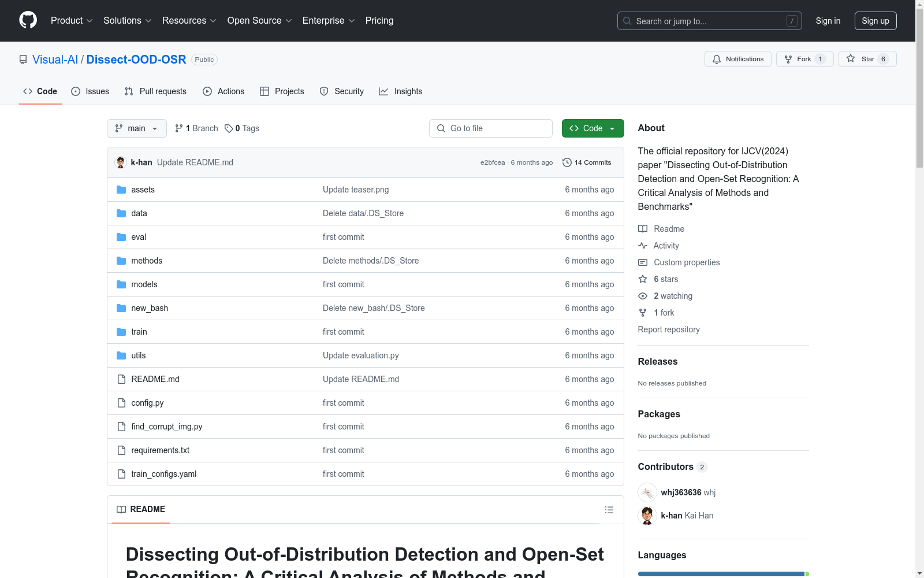This screenshot has height=578, width=924.
Task: Open the Visual-AI organization link
Action: click(x=55, y=60)
